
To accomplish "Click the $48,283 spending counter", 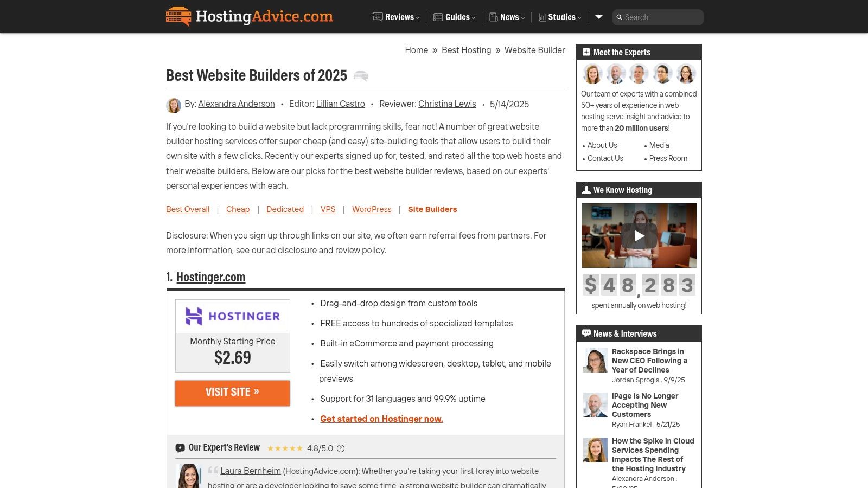I will [639, 285].
